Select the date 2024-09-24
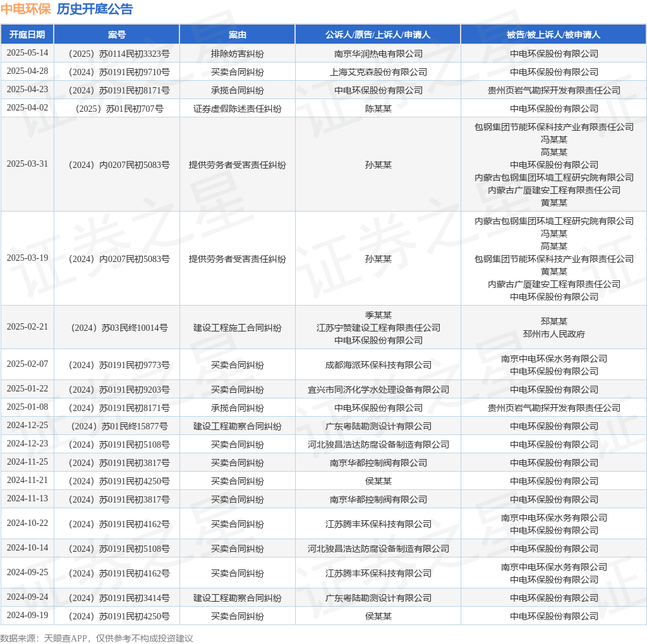647x644 pixels. tap(27, 597)
